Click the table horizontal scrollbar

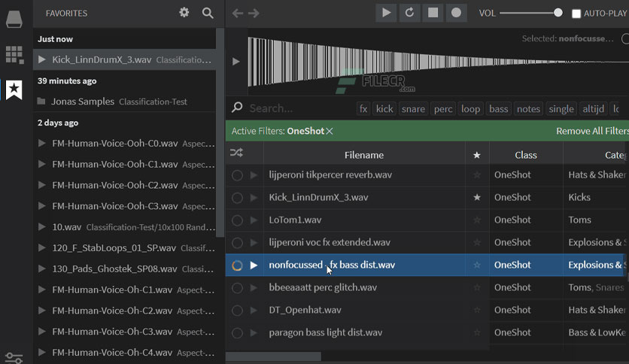273,356
